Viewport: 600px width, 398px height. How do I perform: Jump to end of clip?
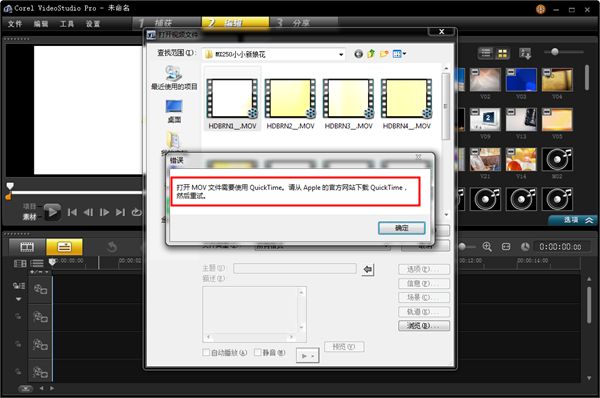pyautogui.click(x=120, y=212)
